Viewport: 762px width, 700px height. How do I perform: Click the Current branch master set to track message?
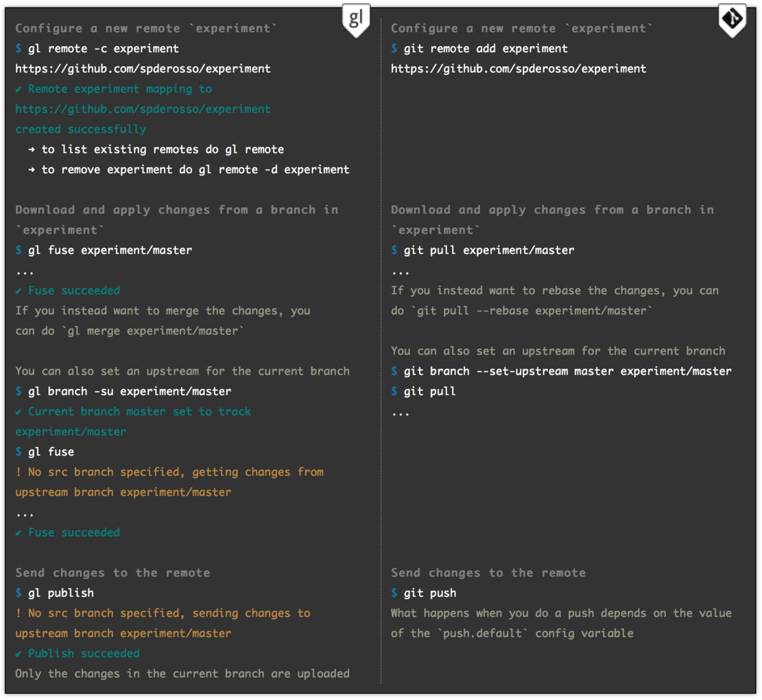click(x=133, y=421)
